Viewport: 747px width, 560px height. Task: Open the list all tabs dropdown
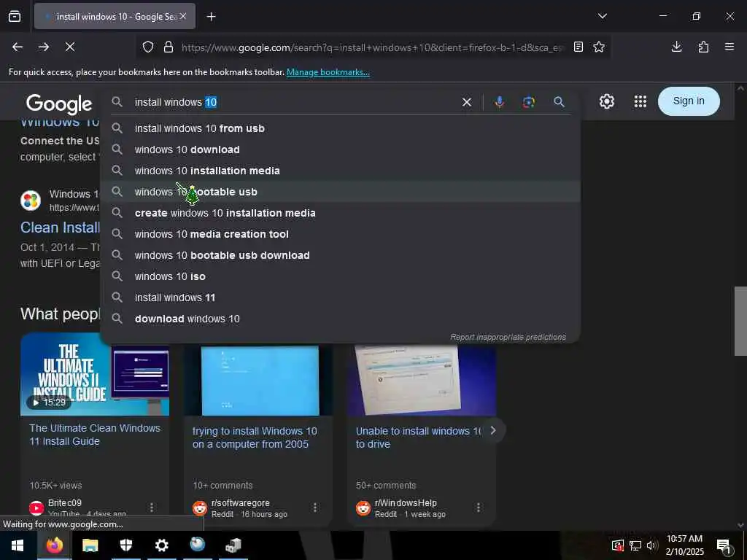(602, 16)
